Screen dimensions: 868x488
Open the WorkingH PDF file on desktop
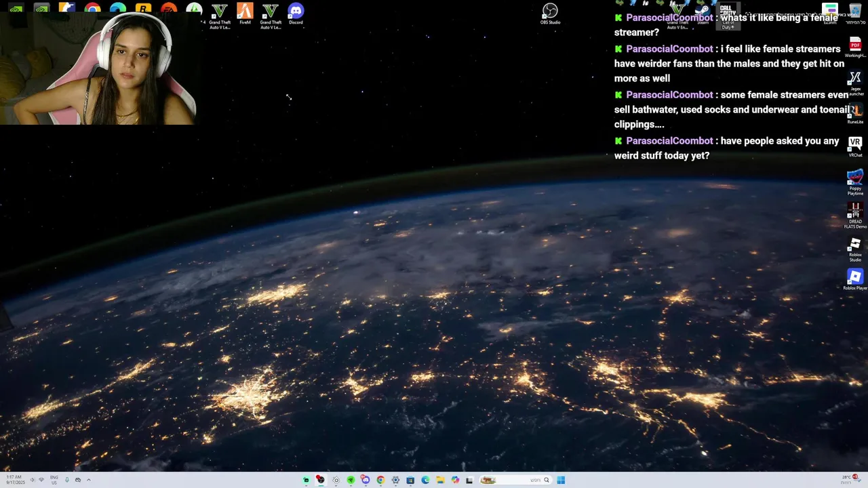(855, 48)
